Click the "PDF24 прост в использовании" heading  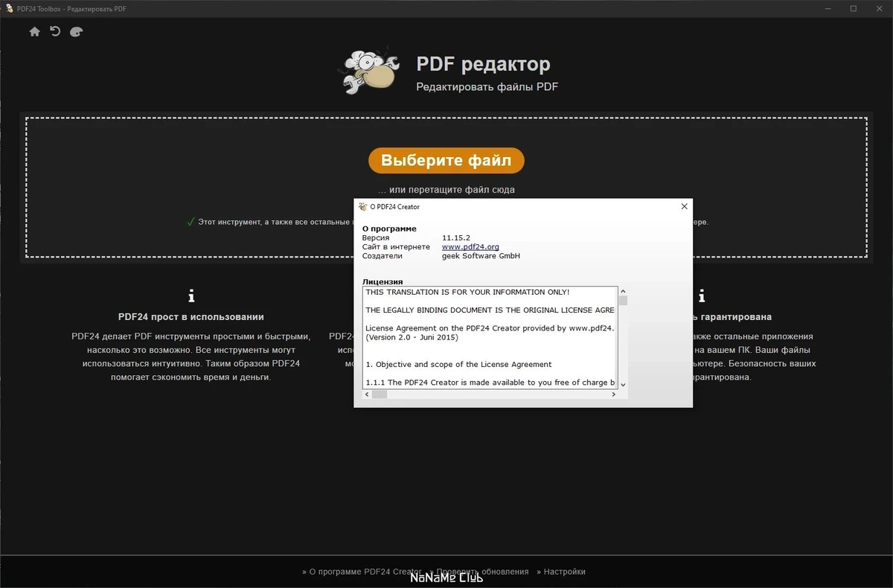(191, 316)
